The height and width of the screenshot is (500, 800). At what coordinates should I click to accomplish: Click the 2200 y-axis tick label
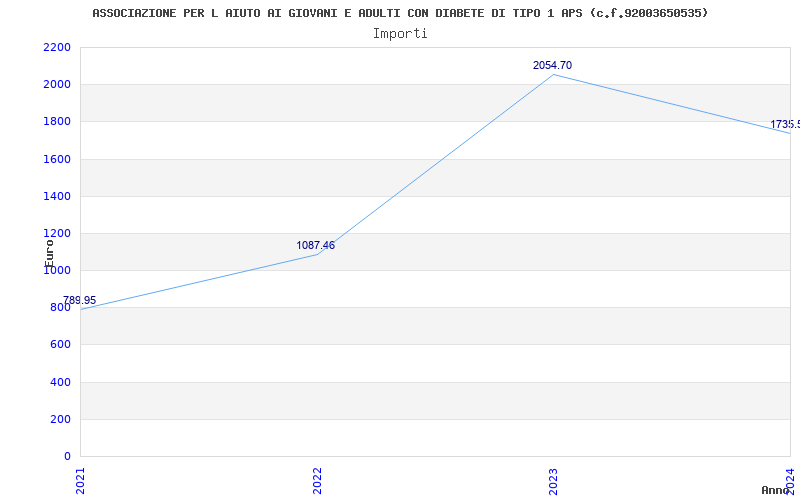click(x=57, y=47)
